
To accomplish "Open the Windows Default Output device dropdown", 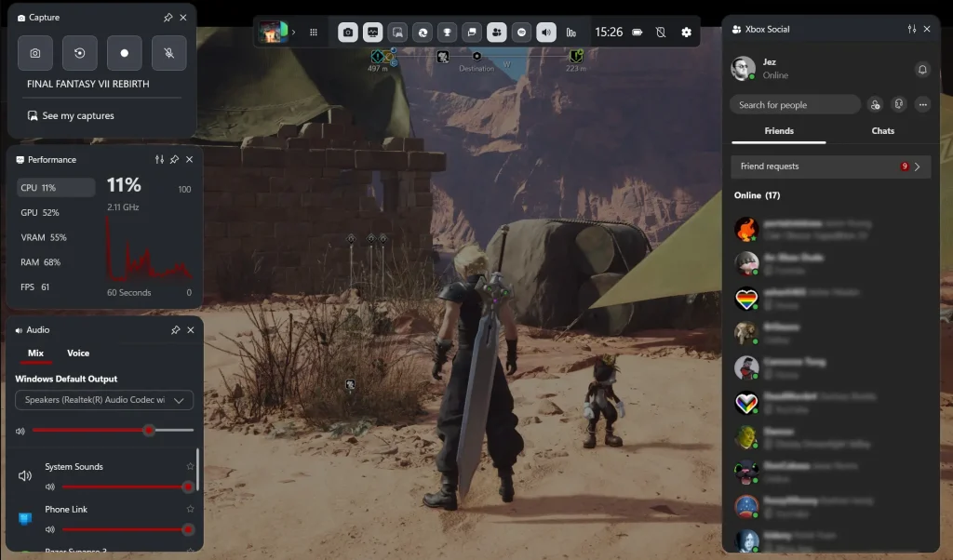I will (x=104, y=400).
